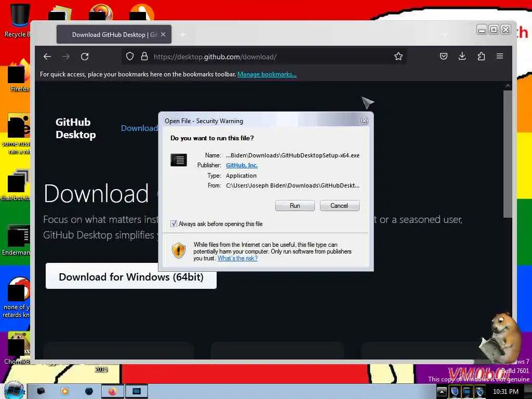Click the Run button in security dialog

295,206
